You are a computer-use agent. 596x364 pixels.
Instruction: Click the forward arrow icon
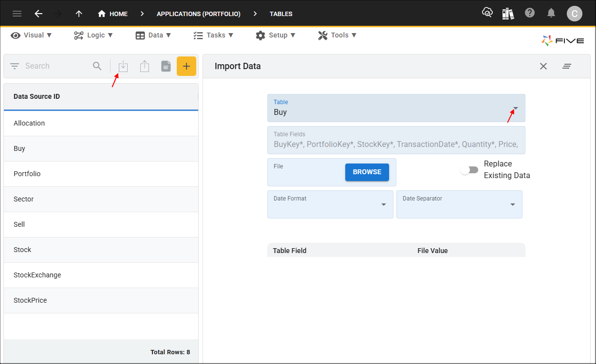click(58, 14)
